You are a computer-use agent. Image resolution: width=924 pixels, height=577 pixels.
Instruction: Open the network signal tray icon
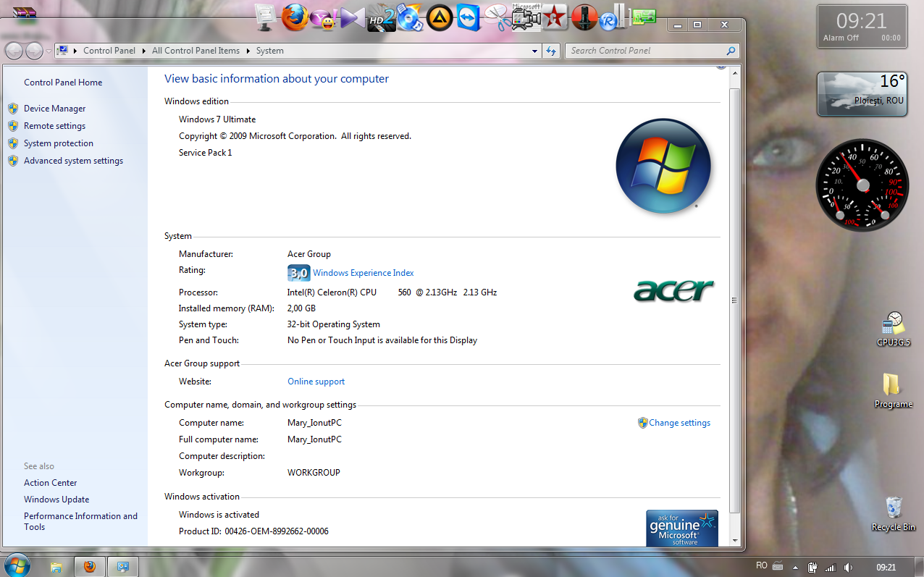pyautogui.click(x=831, y=568)
